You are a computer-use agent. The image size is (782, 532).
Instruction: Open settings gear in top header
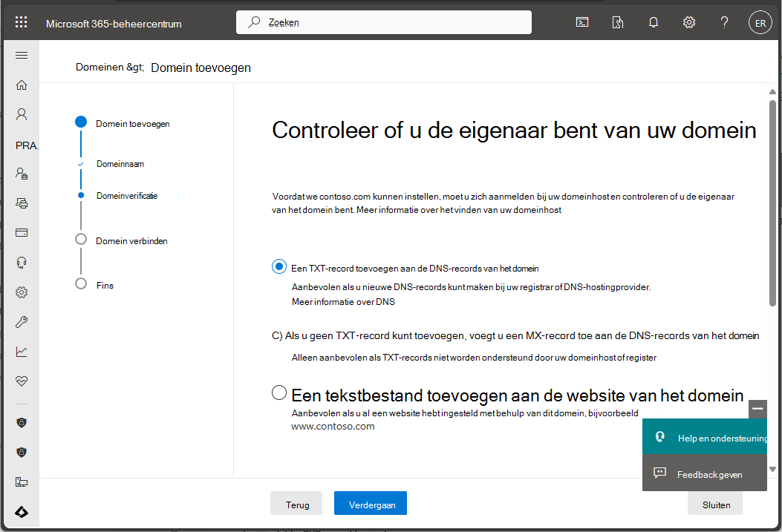688,22
